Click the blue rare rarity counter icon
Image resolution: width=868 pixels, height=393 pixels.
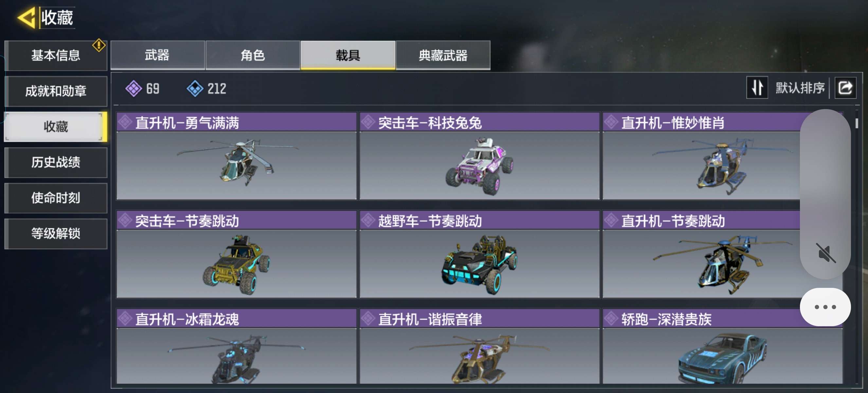point(195,89)
